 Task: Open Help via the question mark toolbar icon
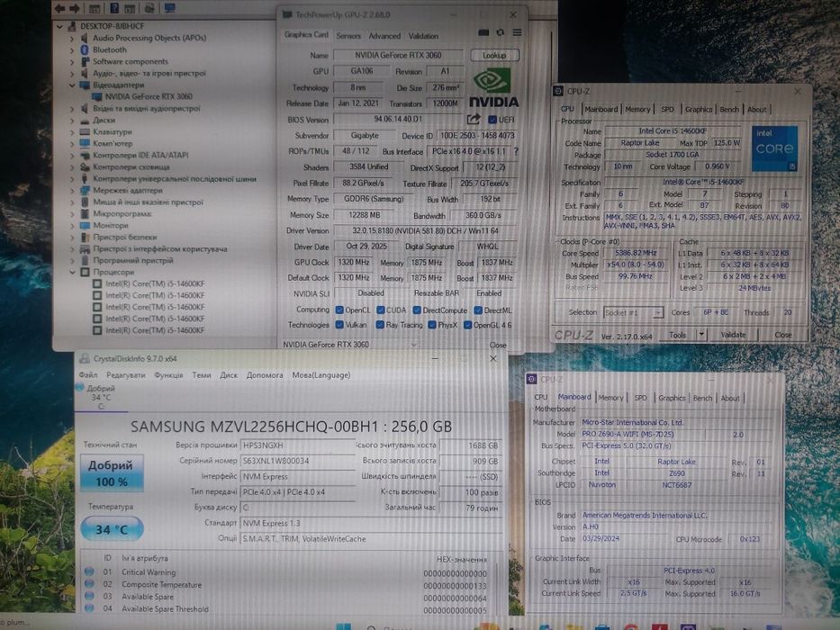click(x=114, y=8)
